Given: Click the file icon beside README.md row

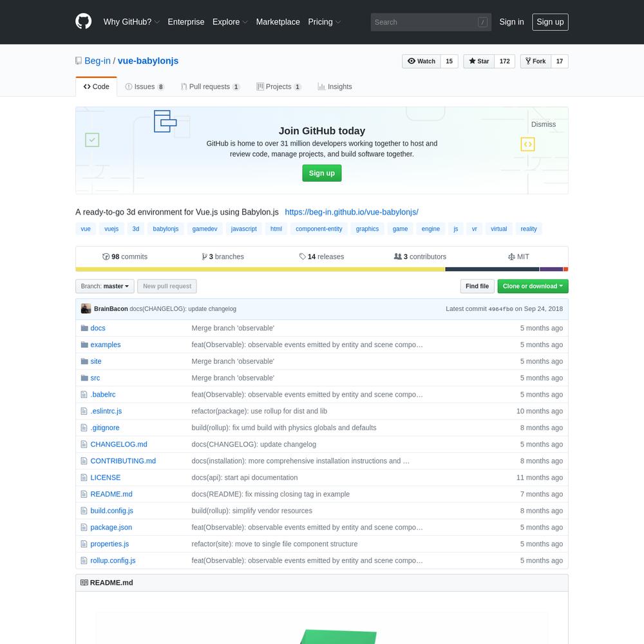Looking at the screenshot, I should pyautogui.click(x=84, y=494).
